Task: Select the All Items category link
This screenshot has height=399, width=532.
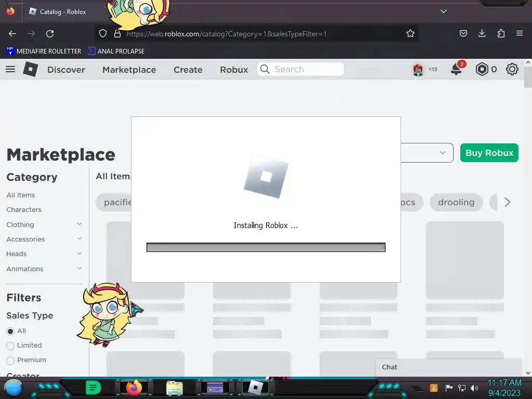Action: [21, 195]
